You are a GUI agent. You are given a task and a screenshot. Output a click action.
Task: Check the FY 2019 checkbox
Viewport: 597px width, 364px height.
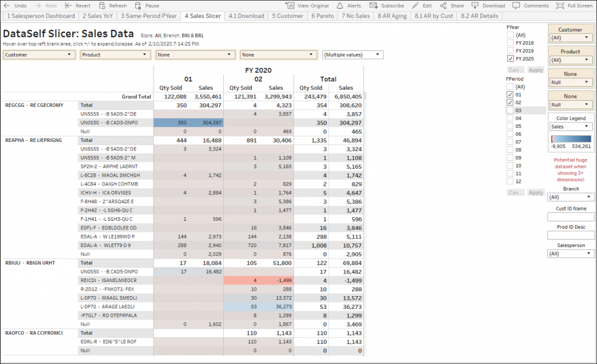tap(510, 50)
